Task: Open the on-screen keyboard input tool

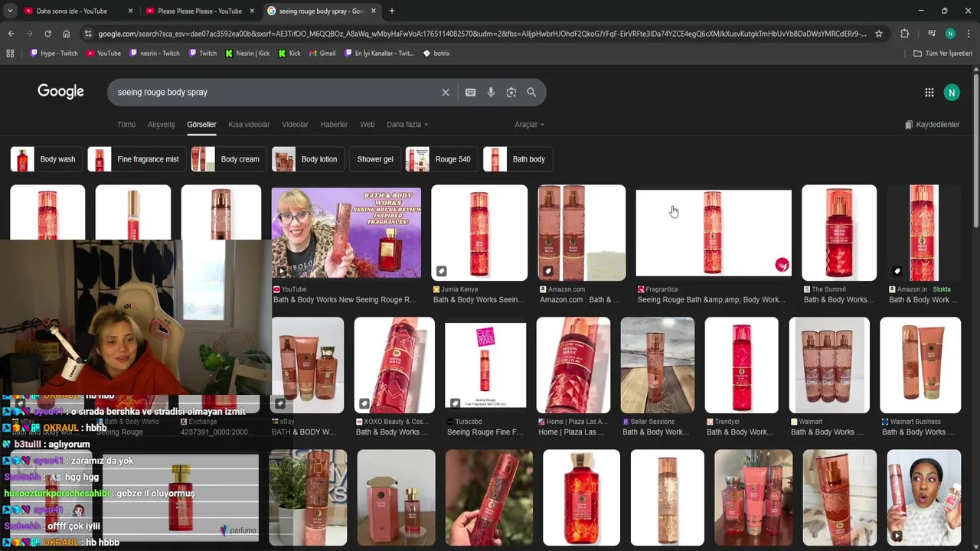Action: tap(470, 93)
